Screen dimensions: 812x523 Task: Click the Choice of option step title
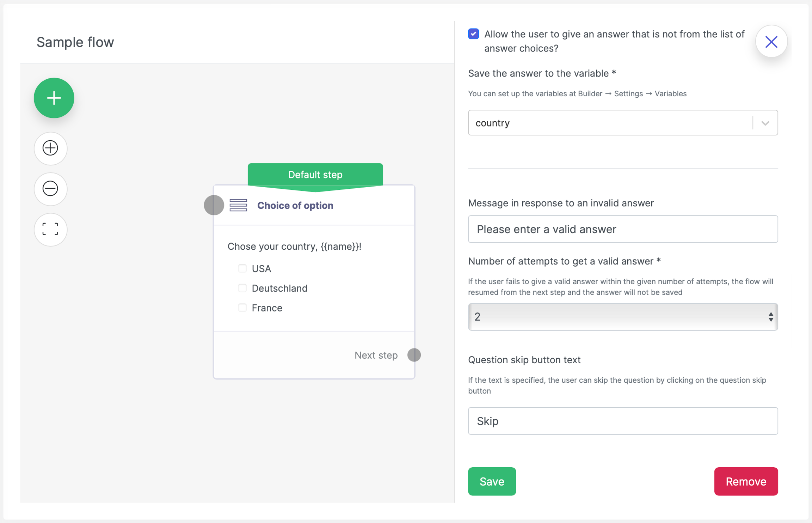click(295, 205)
